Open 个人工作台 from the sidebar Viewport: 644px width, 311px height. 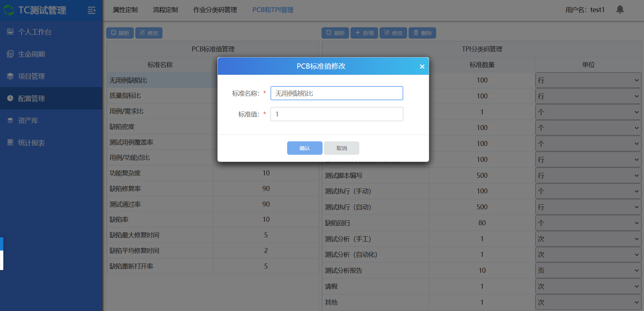[35, 32]
